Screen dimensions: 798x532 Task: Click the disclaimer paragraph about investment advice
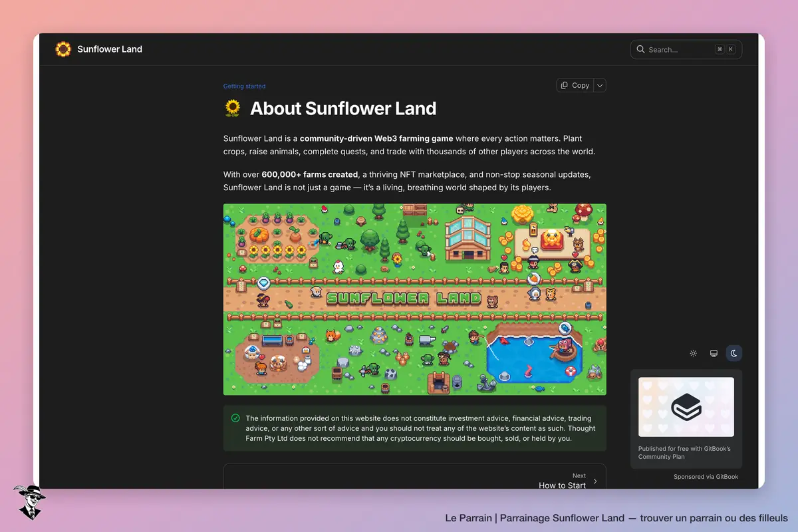tap(420, 428)
